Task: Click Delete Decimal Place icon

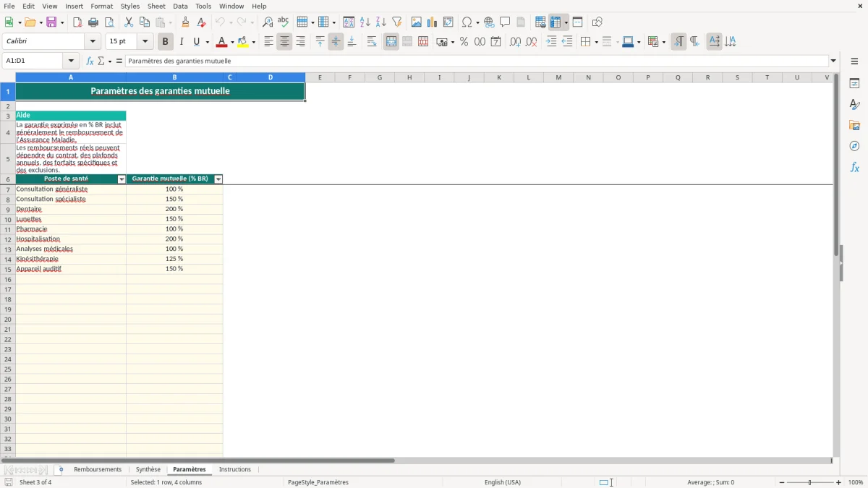Action: click(x=531, y=42)
